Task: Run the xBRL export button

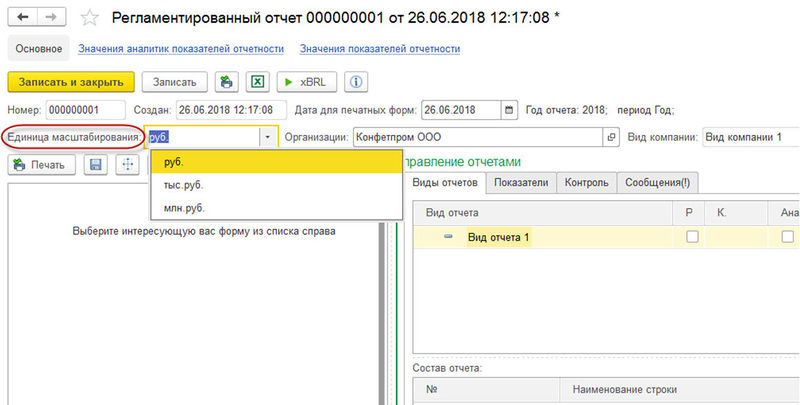Action: coord(307,82)
